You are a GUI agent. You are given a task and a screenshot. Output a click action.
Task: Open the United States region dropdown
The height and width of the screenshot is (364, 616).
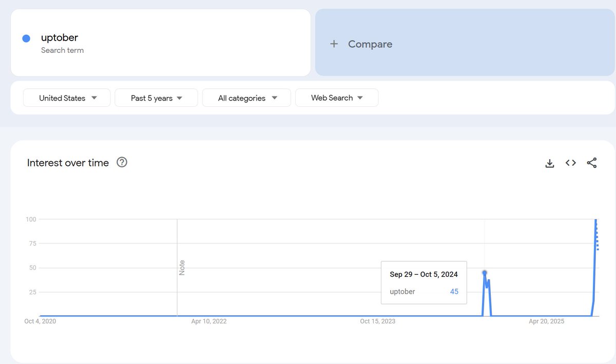coord(67,98)
